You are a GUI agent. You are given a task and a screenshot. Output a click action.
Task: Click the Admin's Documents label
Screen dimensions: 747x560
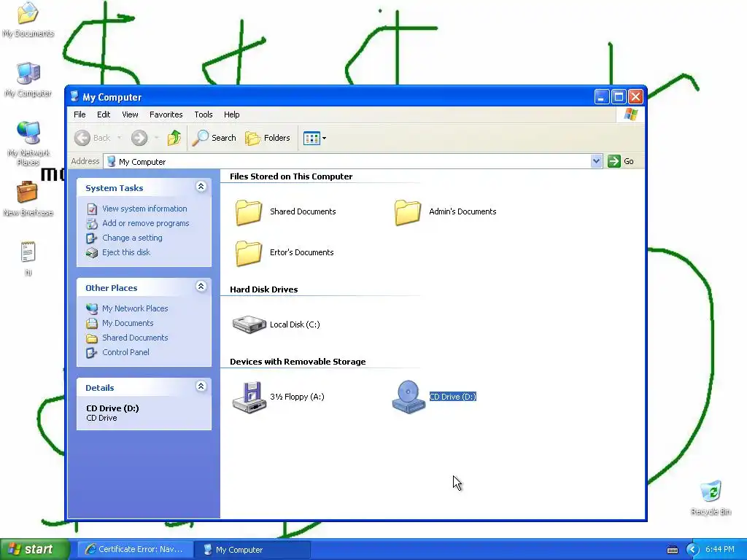pyautogui.click(x=462, y=211)
